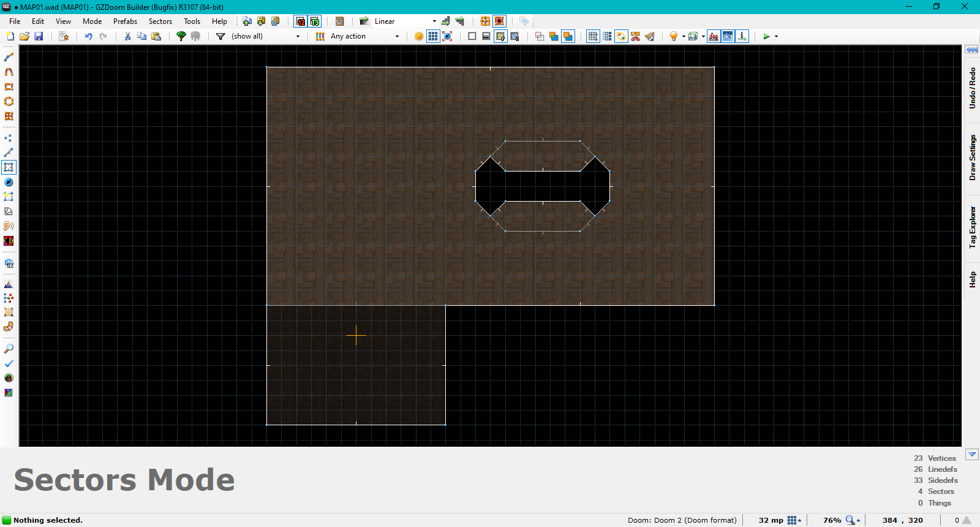This screenshot has width=980, height=527.
Task: Select the Draw Rectangle tool in left sidebar
Action: (9, 86)
